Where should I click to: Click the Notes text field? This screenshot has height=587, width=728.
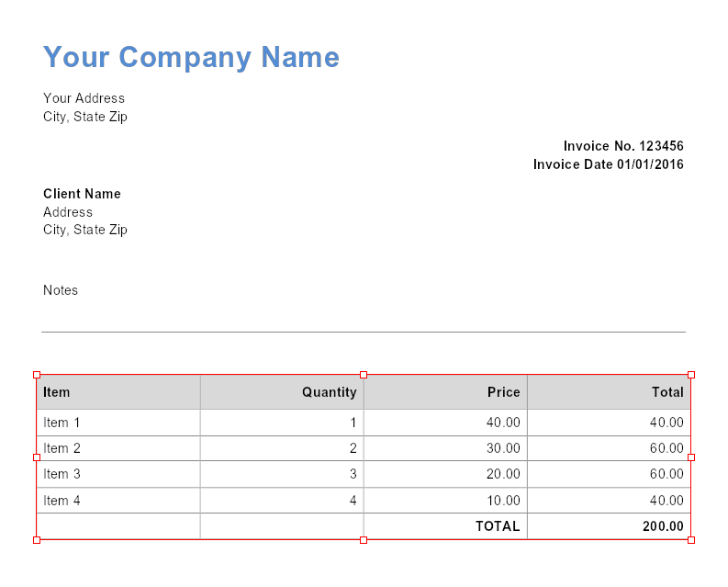click(61, 290)
